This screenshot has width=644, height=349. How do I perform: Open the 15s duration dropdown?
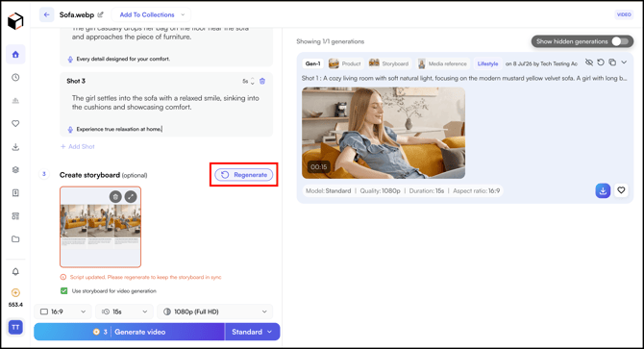pos(124,312)
